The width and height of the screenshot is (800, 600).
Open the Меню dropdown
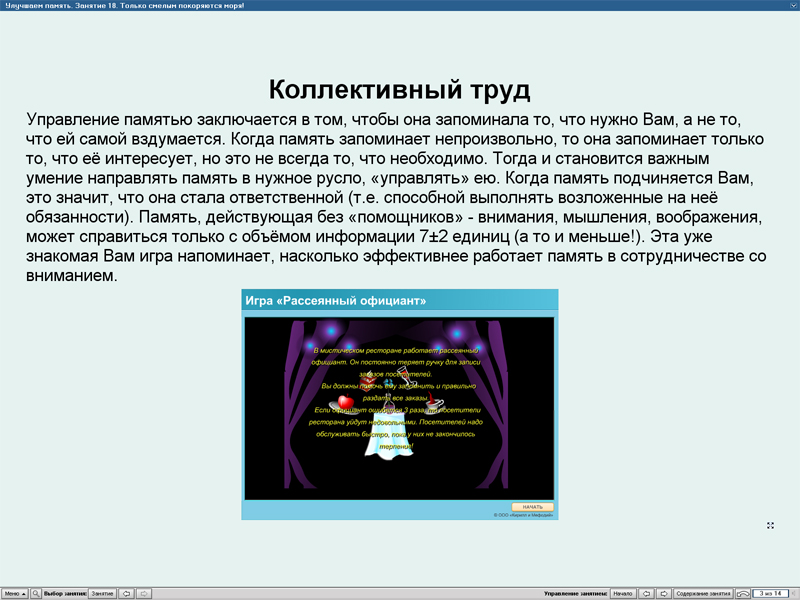(14, 592)
